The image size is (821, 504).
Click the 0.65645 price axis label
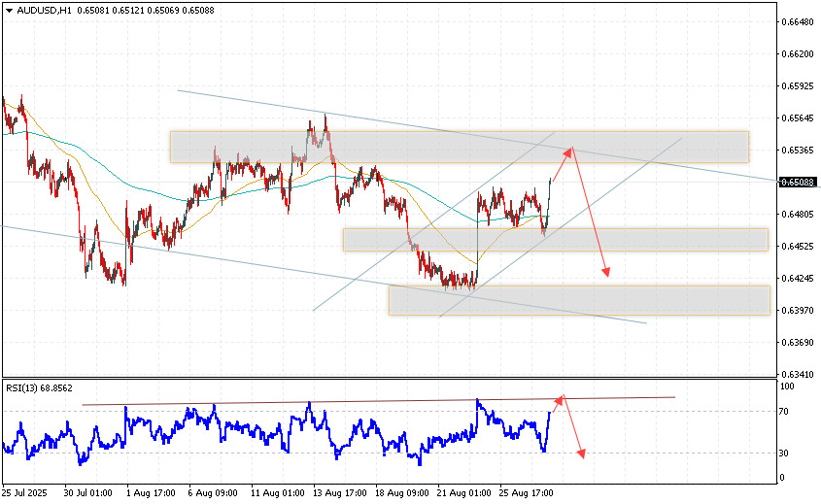click(798, 118)
